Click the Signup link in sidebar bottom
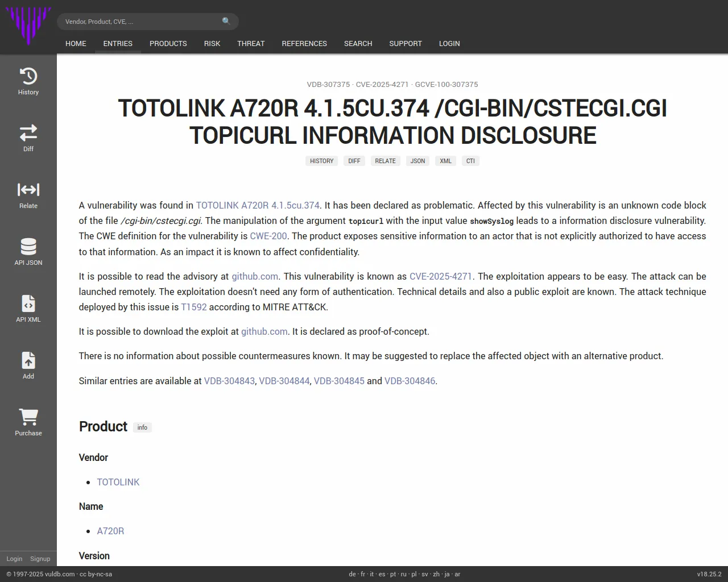This screenshot has width=728, height=582. [40, 559]
